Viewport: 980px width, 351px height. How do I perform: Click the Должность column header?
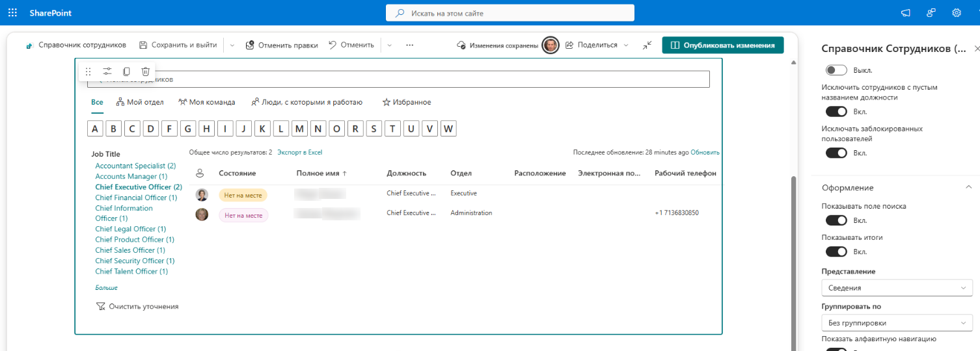406,173
